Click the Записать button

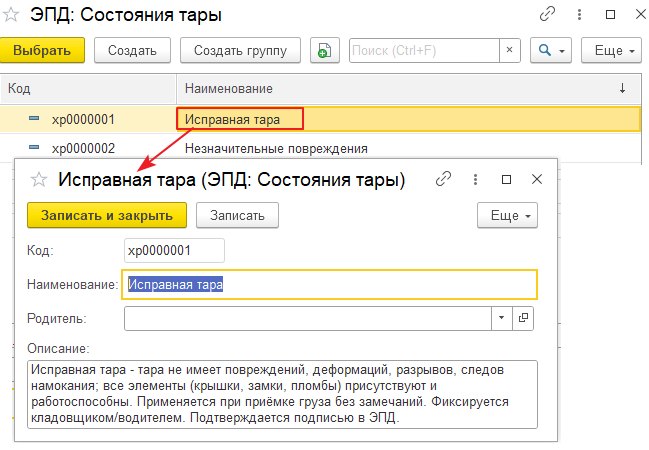(x=237, y=215)
